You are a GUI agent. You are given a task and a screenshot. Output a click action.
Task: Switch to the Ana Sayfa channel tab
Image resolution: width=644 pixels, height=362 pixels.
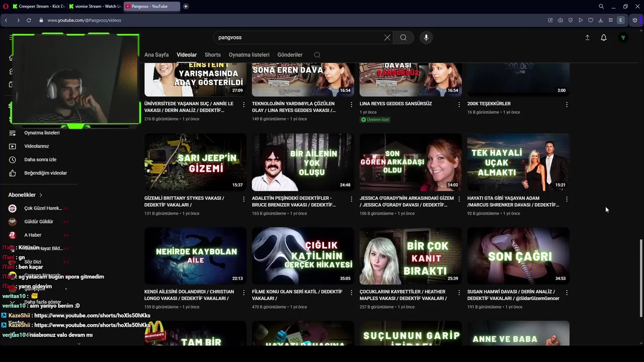[x=156, y=55]
